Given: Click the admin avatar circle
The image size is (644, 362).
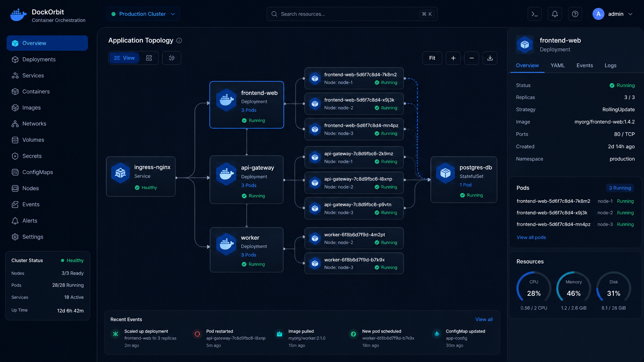Looking at the screenshot, I should 598,14.
